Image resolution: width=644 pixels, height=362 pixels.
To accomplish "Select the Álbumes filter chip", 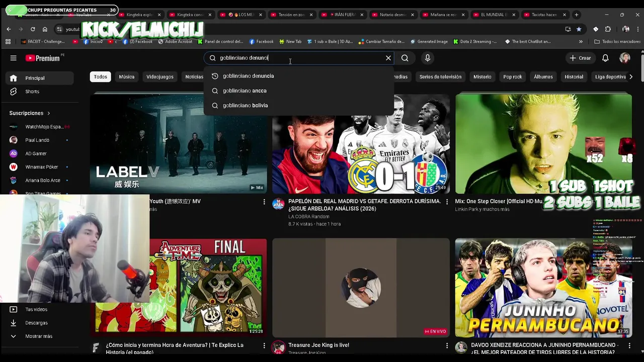I will [543, 77].
